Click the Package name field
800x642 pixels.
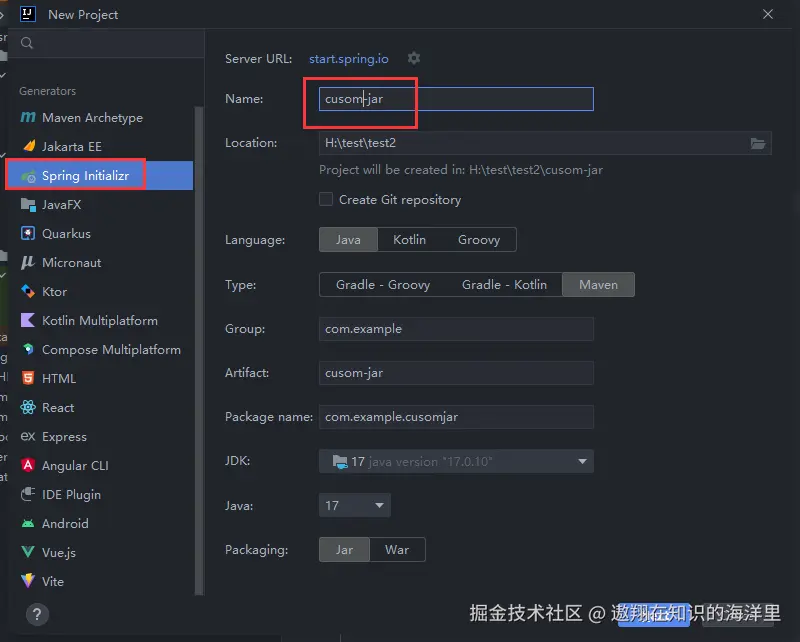point(456,417)
